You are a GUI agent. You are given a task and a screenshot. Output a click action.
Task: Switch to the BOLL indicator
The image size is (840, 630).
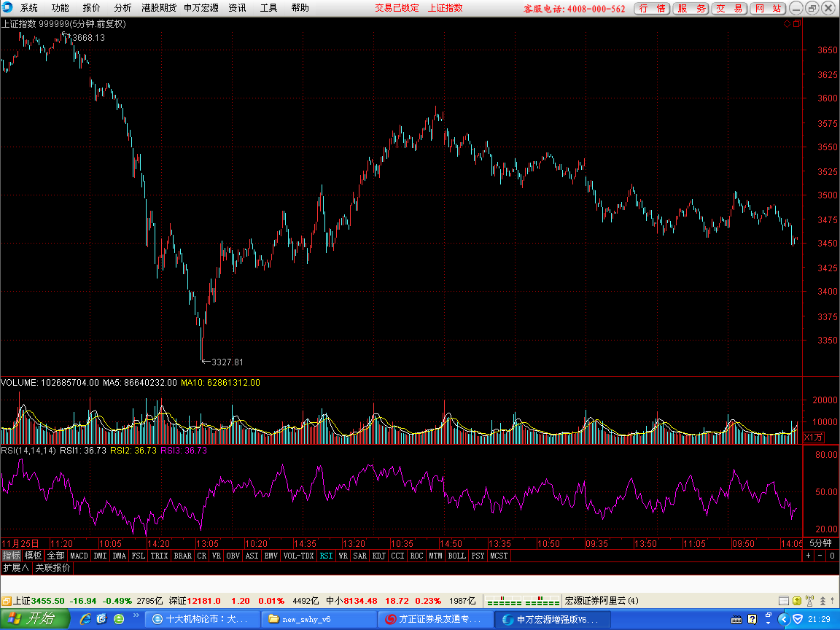[457, 556]
